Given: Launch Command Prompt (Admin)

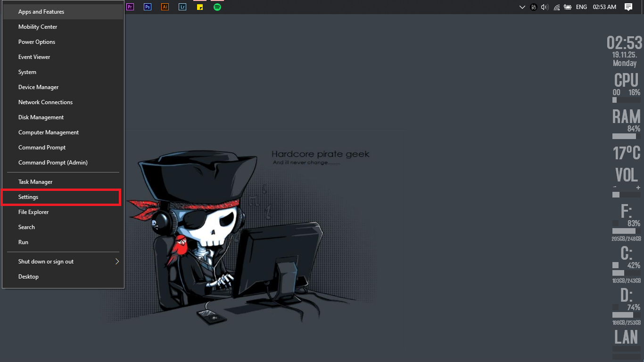Looking at the screenshot, I should [63, 163].
